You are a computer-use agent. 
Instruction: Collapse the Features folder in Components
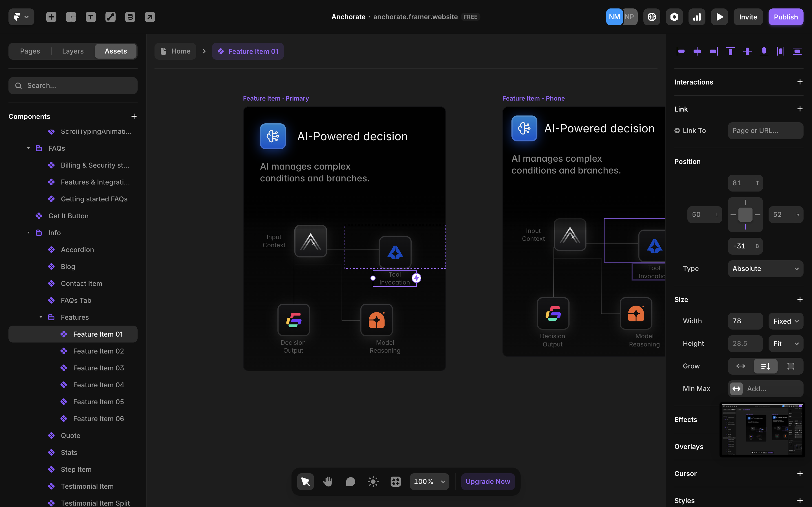click(x=41, y=317)
